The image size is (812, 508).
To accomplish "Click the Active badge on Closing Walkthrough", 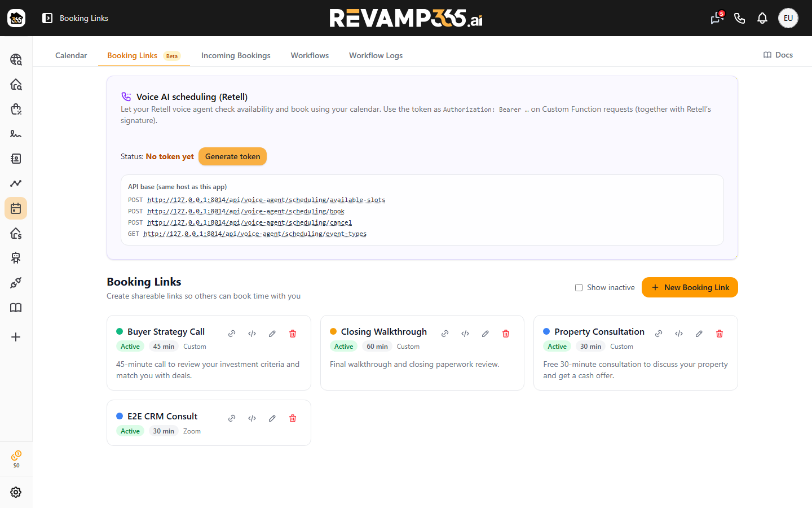I will [343, 347].
